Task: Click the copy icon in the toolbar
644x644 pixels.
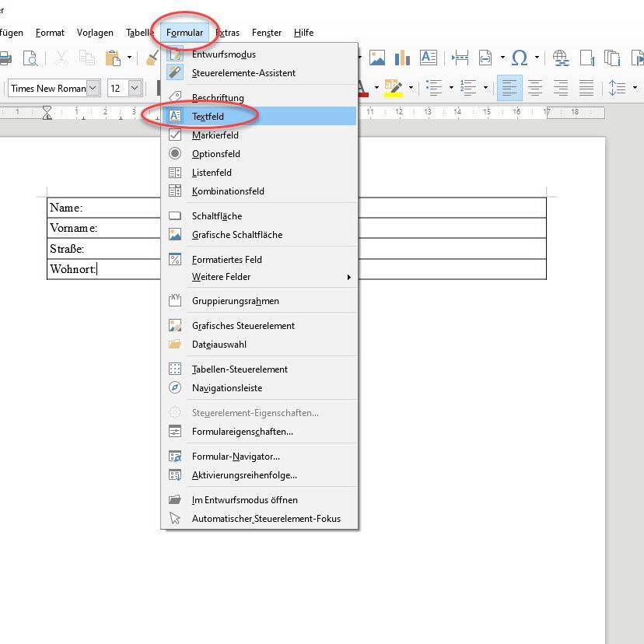Action: [x=87, y=58]
